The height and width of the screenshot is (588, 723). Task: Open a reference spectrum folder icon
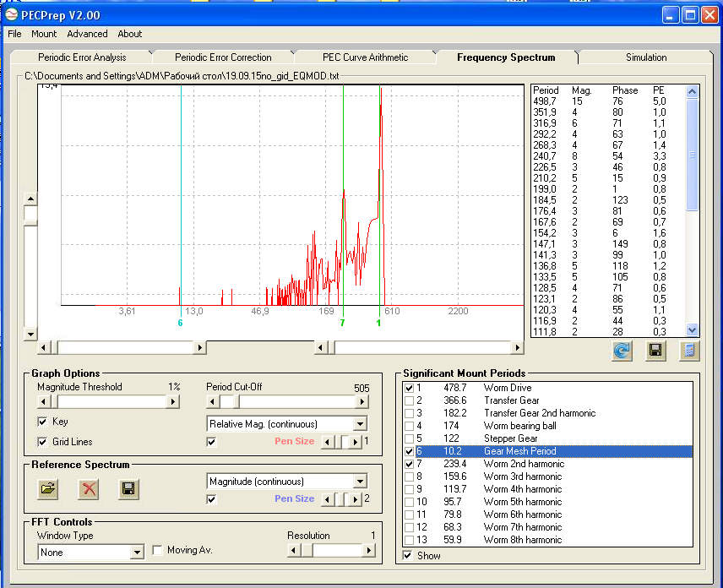coord(48,489)
